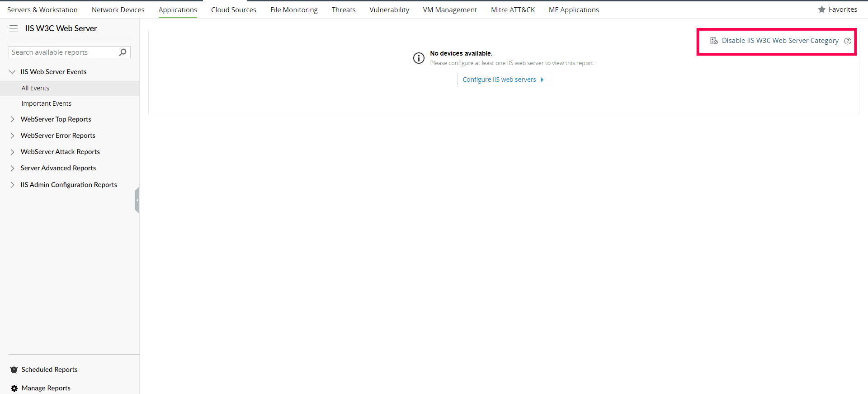Toggle the hamburger menu beside IIS W3C Web Server
This screenshot has height=394, width=868.
pos(14,28)
